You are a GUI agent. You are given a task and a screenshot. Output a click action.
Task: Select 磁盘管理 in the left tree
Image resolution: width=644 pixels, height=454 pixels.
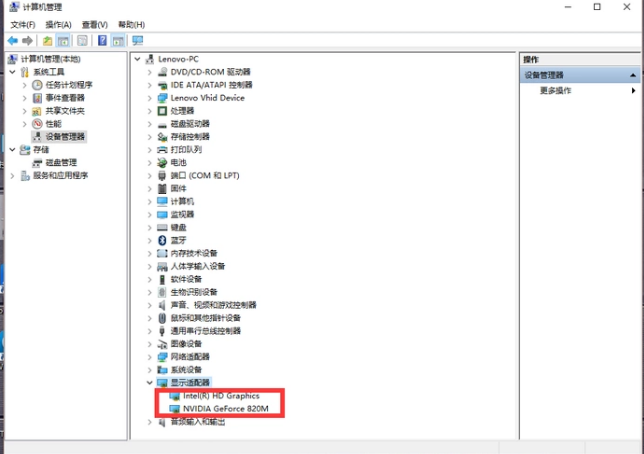pyautogui.click(x=60, y=162)
